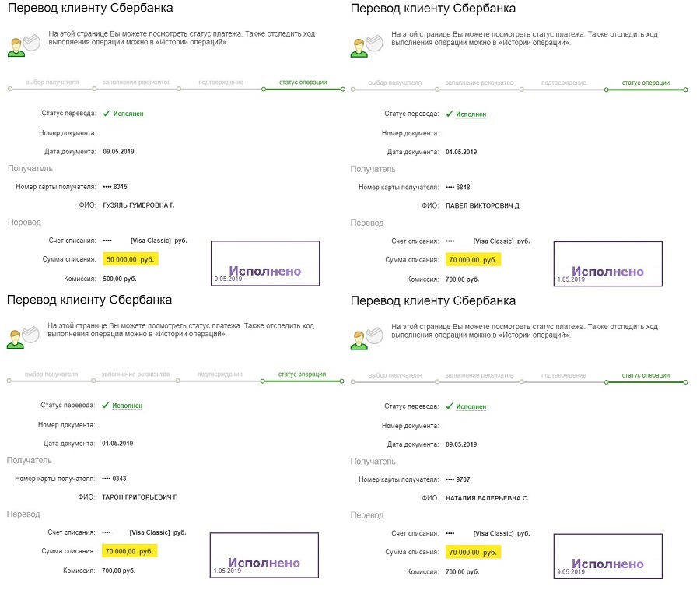Click the green checkmark next to Исполнен for card 9707
Screen dimensions: 700x590
449,406
